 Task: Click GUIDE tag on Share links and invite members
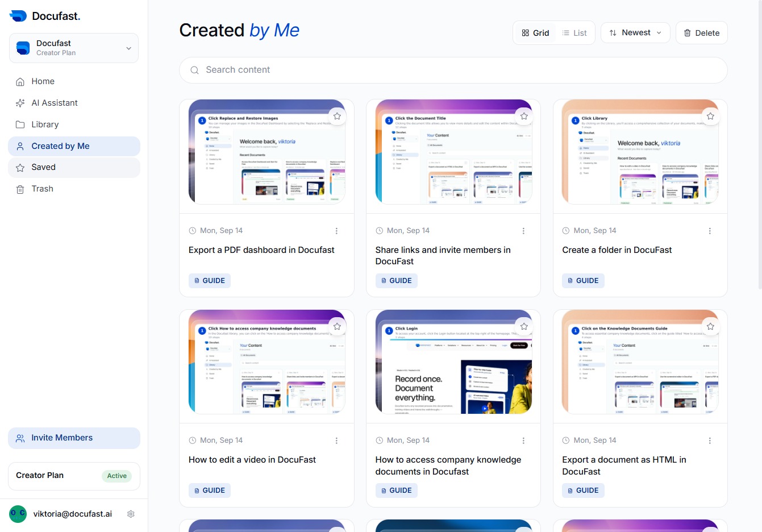tap(397, 281)
